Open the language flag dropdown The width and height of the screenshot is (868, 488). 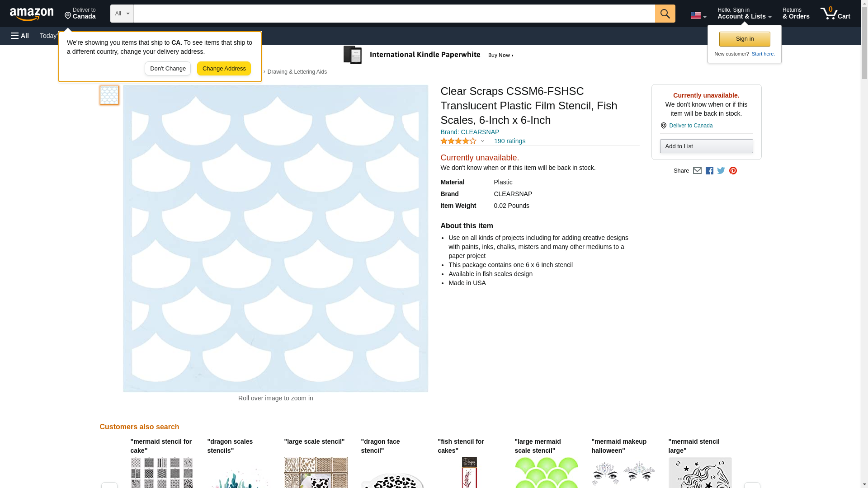tap(698, 15)
